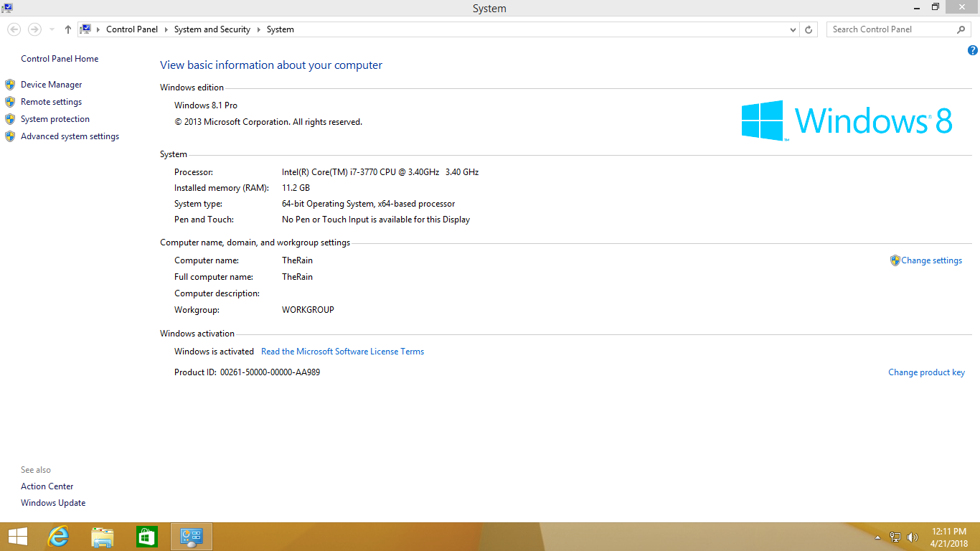
Task: Click Change product key
Action: click(x=926, y=372)
